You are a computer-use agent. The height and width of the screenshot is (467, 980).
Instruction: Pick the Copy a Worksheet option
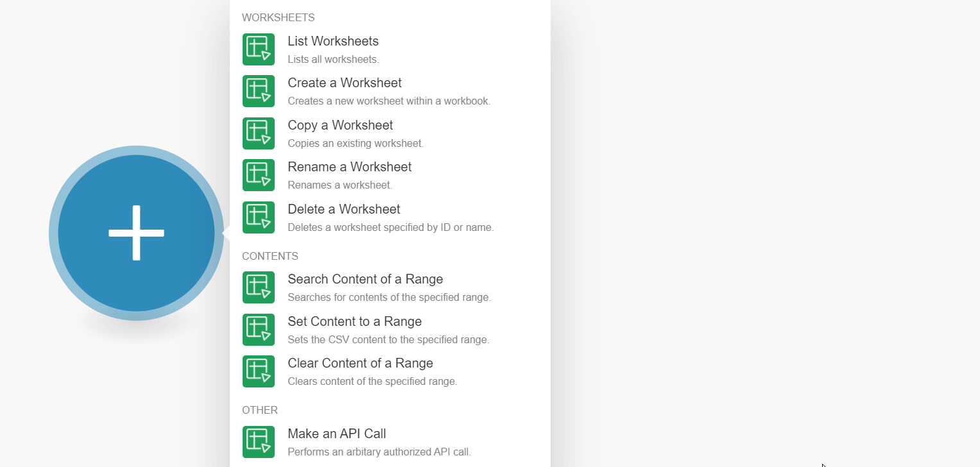click(340, 125)
